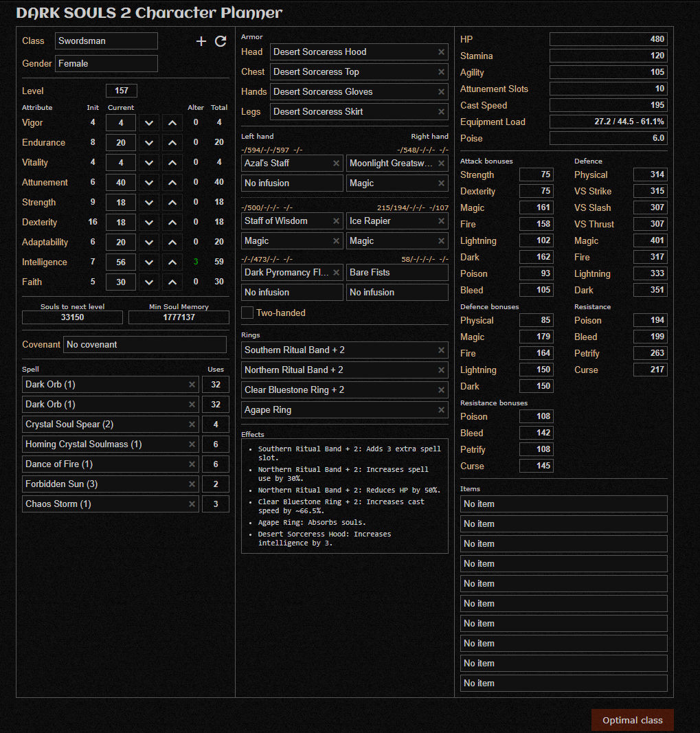Remove Northern Ritual Band + 2 ring
This screenshot has width=700, height=733.
click(x=441, y=370)
